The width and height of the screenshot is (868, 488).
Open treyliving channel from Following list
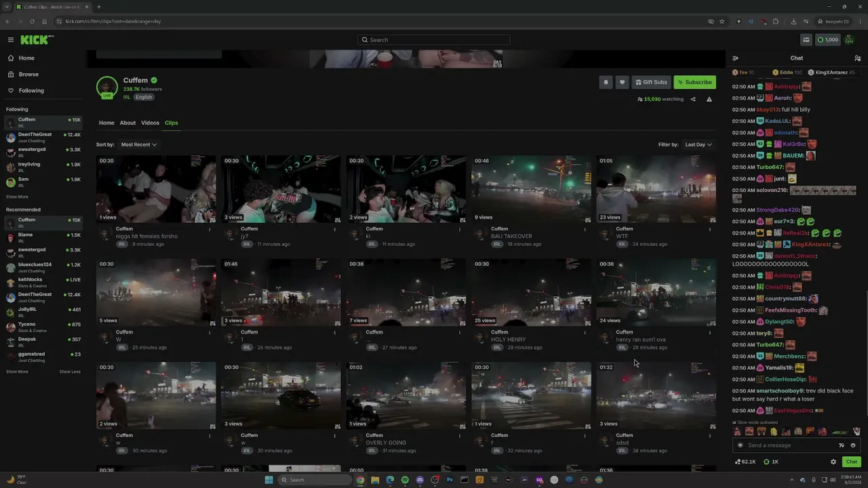click(43, 167)
